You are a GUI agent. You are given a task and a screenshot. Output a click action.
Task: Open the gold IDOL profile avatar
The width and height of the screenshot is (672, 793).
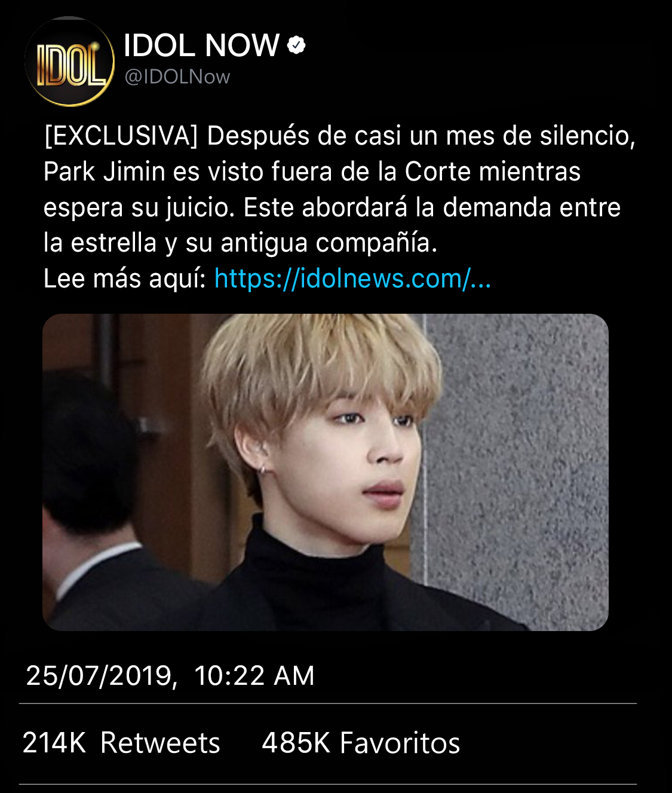[x=69, y=62]
